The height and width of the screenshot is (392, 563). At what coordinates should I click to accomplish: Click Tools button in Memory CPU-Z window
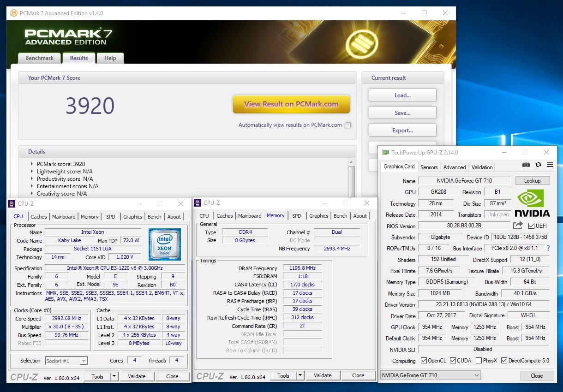[x=283, y=375]
